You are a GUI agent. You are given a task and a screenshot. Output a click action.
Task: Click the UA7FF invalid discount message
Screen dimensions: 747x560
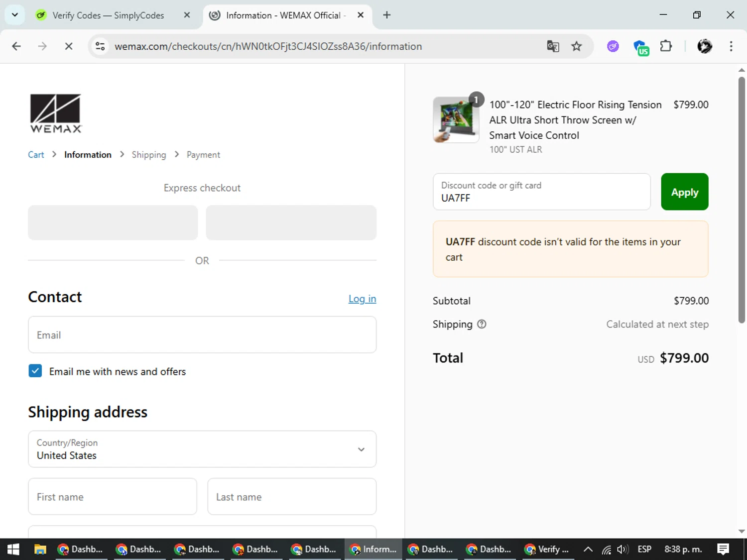pos(571,249)
